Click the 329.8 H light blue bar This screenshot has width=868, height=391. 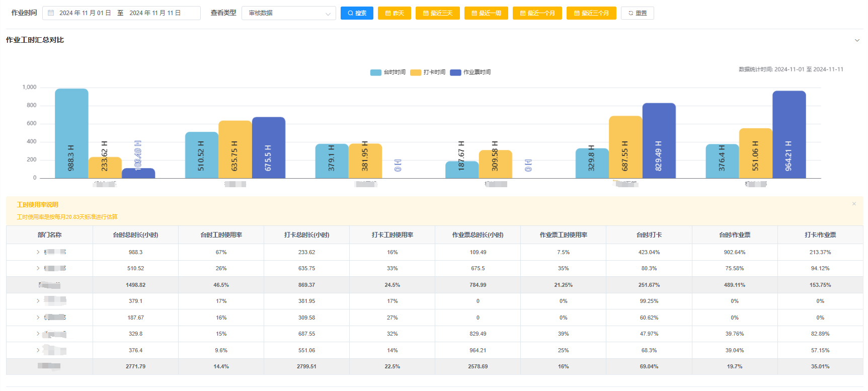pos(592,163)
